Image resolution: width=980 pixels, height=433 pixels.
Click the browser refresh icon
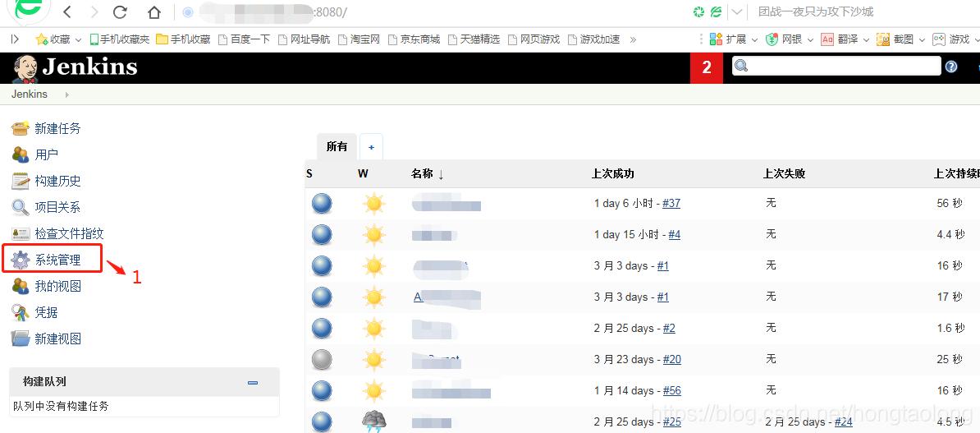[120, 12]
